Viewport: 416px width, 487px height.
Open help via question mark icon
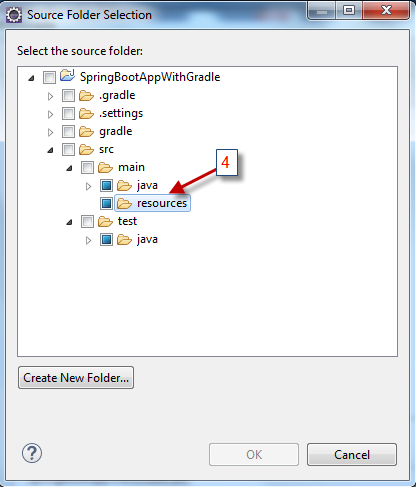coord(32,453)
